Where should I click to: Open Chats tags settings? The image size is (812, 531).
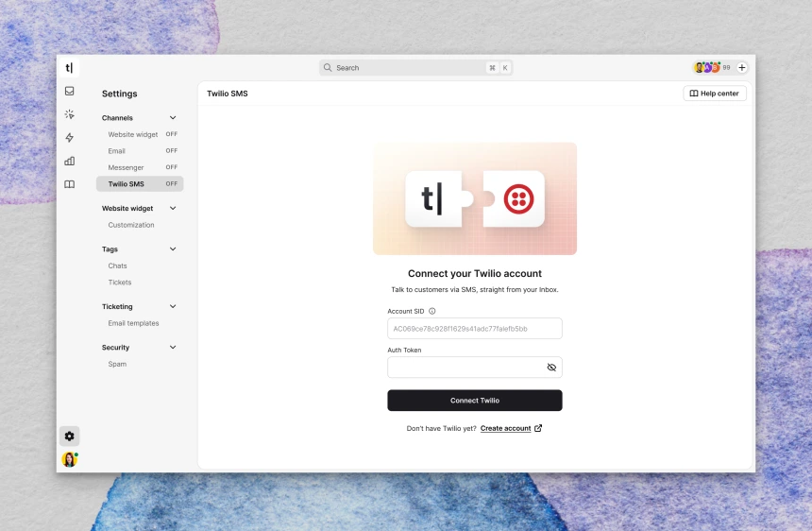pyautogui.click(x=118, y=265)
